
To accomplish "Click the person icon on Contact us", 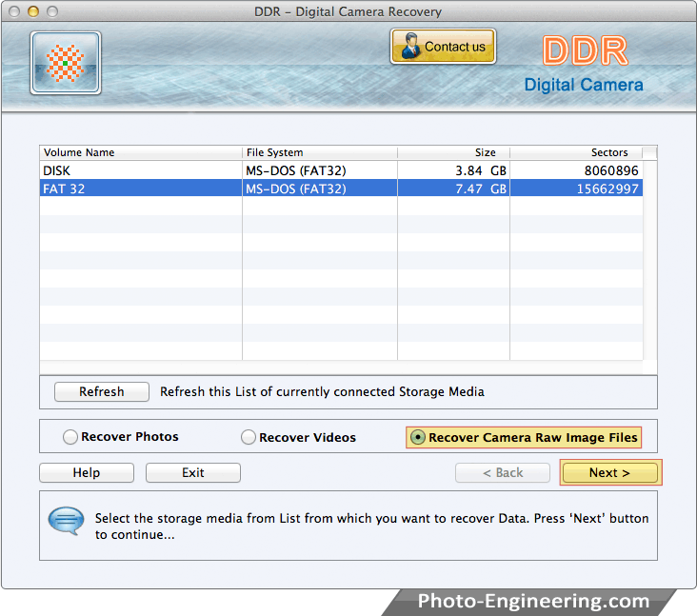I will (410, 46).
